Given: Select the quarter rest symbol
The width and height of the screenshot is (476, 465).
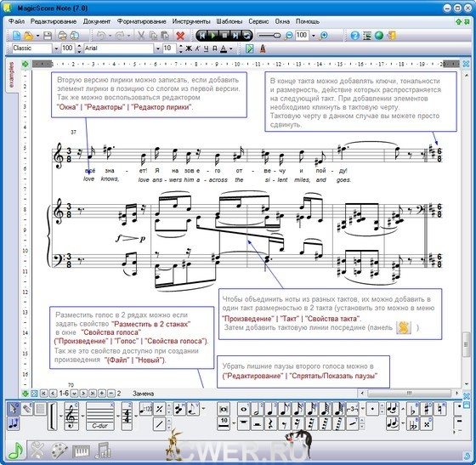Looking at the screenshot, I should pos(271,423).
